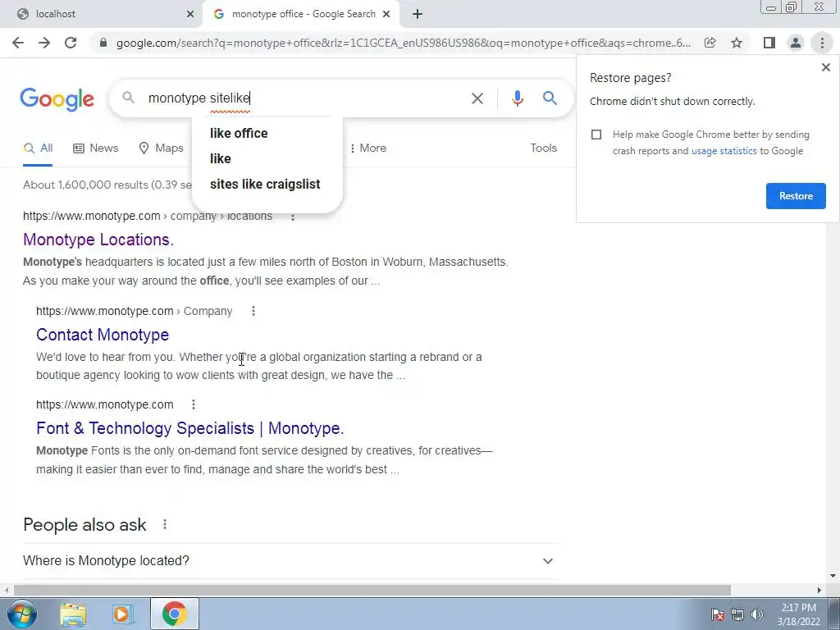Open the Action Center flag icon
The image size is (840, 630).
718,614
